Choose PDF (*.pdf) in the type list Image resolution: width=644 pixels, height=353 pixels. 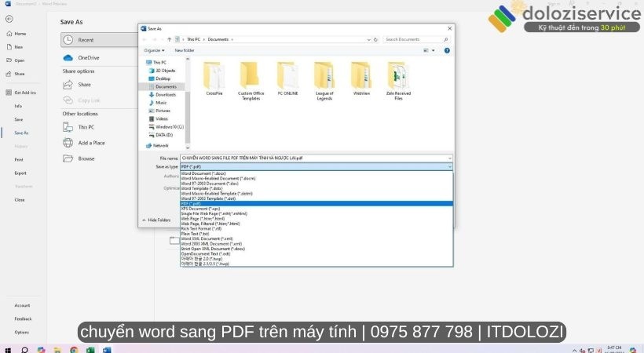click(317, 204)
